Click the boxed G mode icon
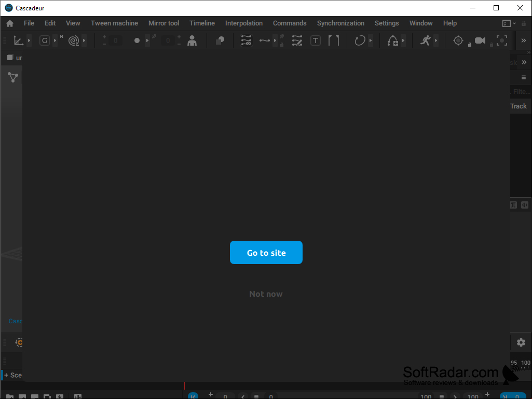532x399 pixels. (45, 40)
